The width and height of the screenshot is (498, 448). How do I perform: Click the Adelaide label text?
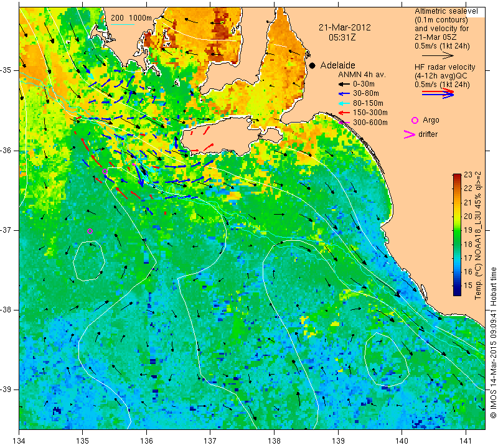pos(337,65)
